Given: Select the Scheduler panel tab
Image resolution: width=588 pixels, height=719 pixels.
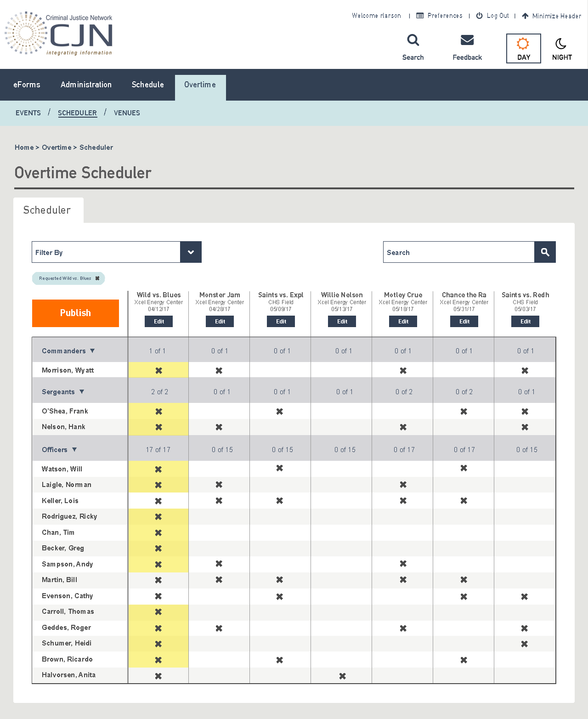Looking at the screenshot, I should pos(48,210).
